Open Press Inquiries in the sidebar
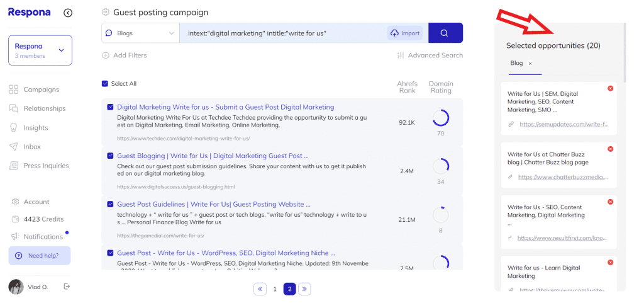The image size is (644, 303). (x=39, y=166)
